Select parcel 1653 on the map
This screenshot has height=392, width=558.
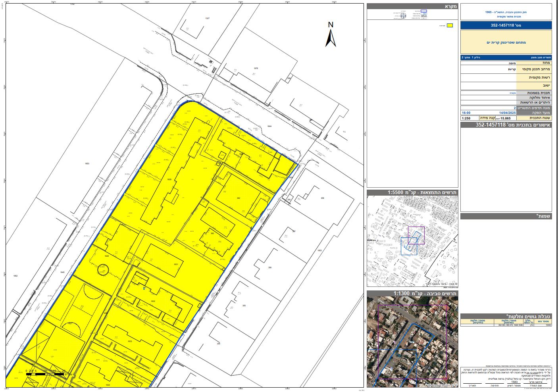point(87,163)
